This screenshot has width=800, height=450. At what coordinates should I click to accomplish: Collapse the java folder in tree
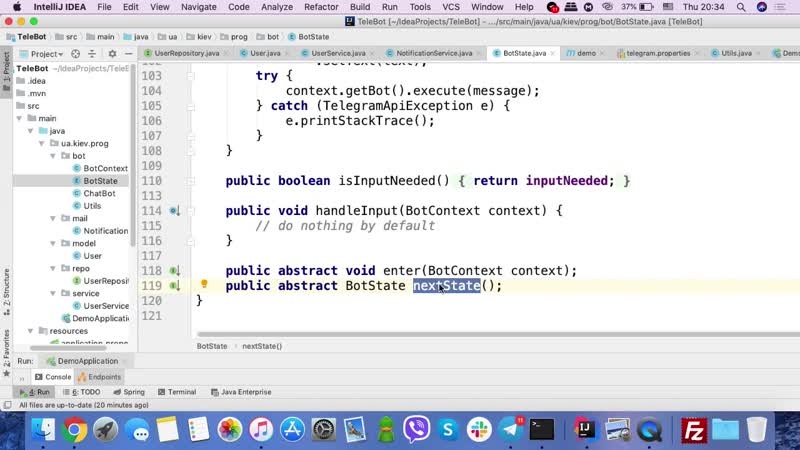(31, 131)
